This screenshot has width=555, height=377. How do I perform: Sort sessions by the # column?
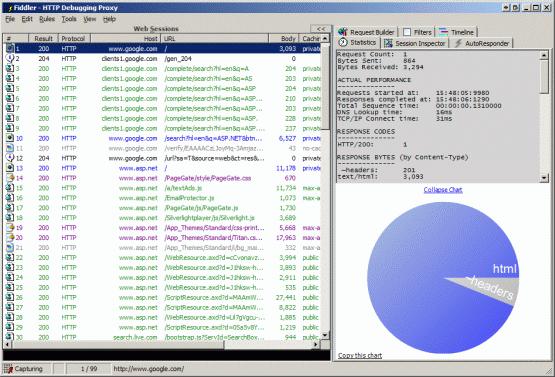[x=16, y=38]
